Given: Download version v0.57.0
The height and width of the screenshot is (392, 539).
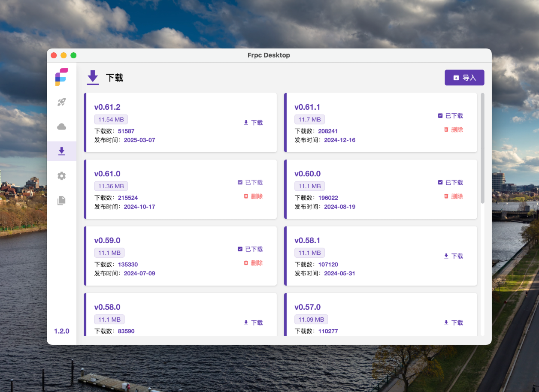Looking at the screenshot, I should [453, 323].
